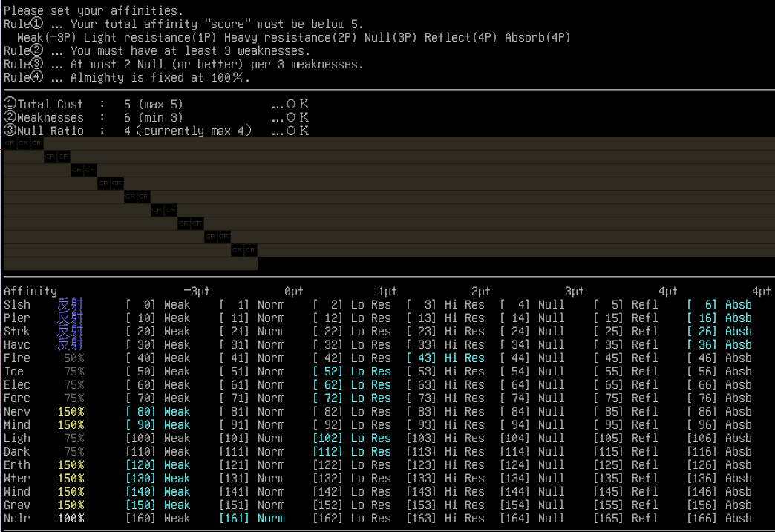This screenshot has width=775, height=532.
Task: Click the Slsh affinity row label
Action: [x=17, y=305]
